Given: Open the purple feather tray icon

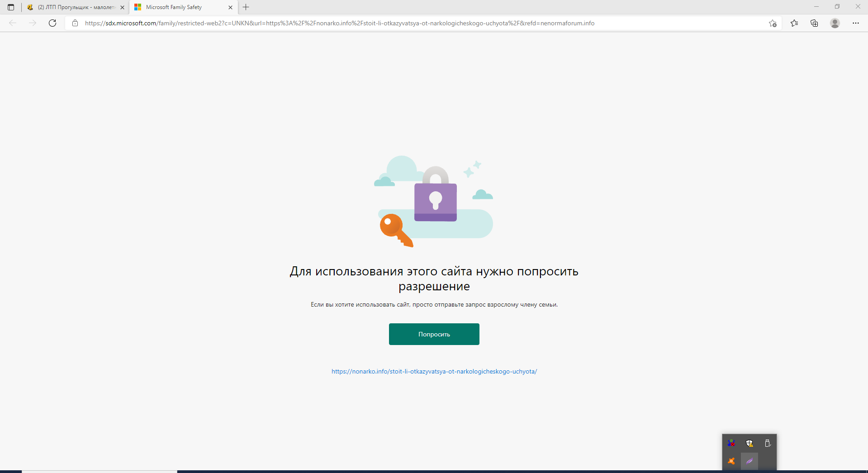Looking at the screenshot, I should [749, 461].
